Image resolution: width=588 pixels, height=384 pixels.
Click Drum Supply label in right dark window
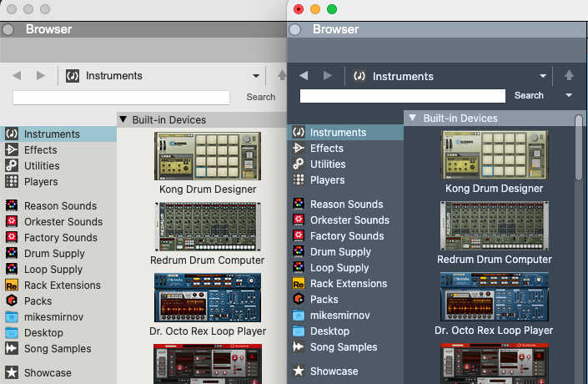[x=340, y=252]
